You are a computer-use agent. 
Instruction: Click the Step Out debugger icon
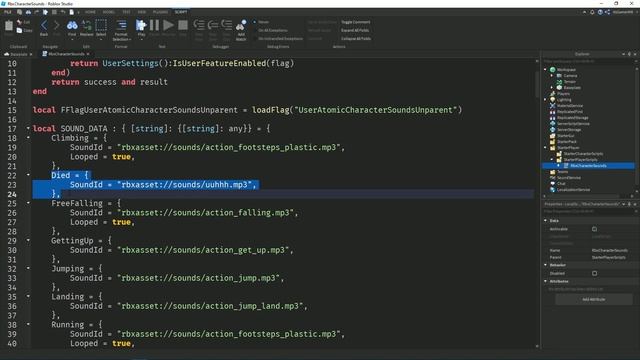(227, 25)
